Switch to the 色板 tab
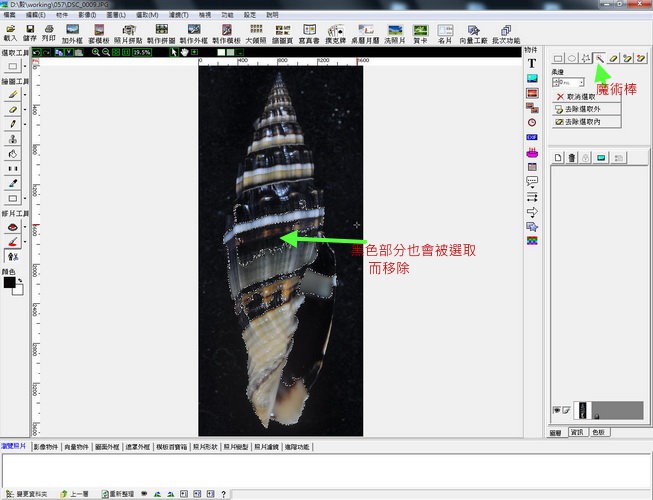This screenshot has width=653, height=500. click(599, 434)
